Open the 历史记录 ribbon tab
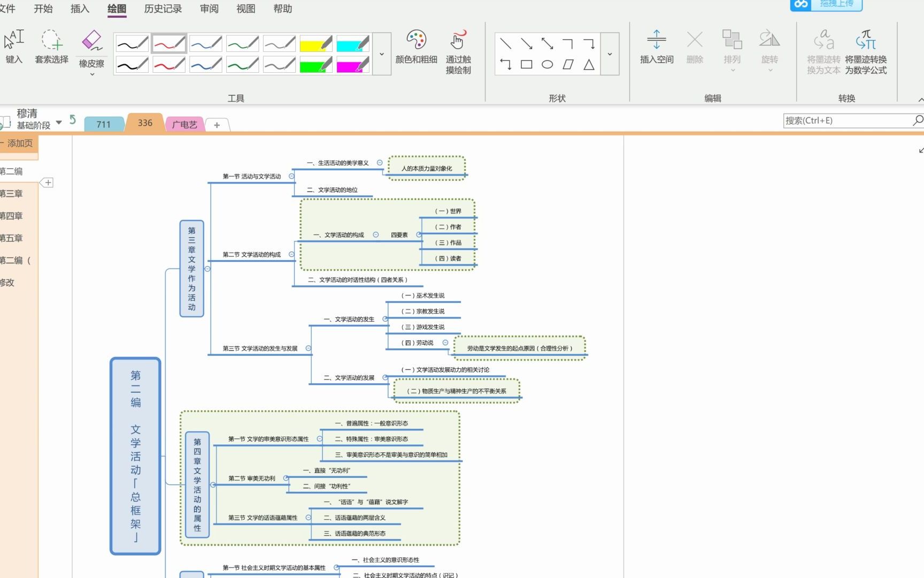924x578 pixels. tap(163, 9)
